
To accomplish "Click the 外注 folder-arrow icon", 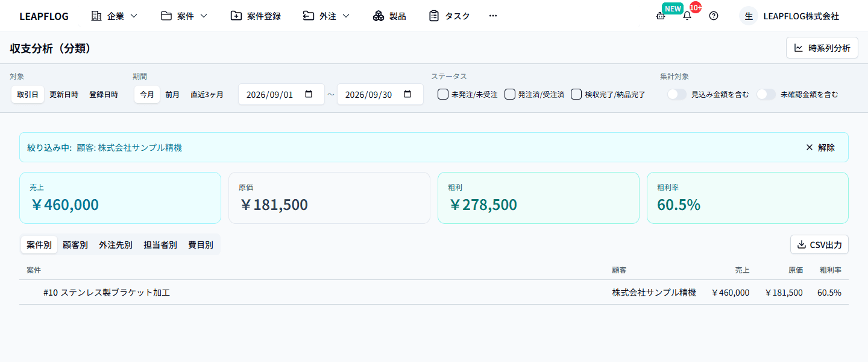I will click(309, 16).
